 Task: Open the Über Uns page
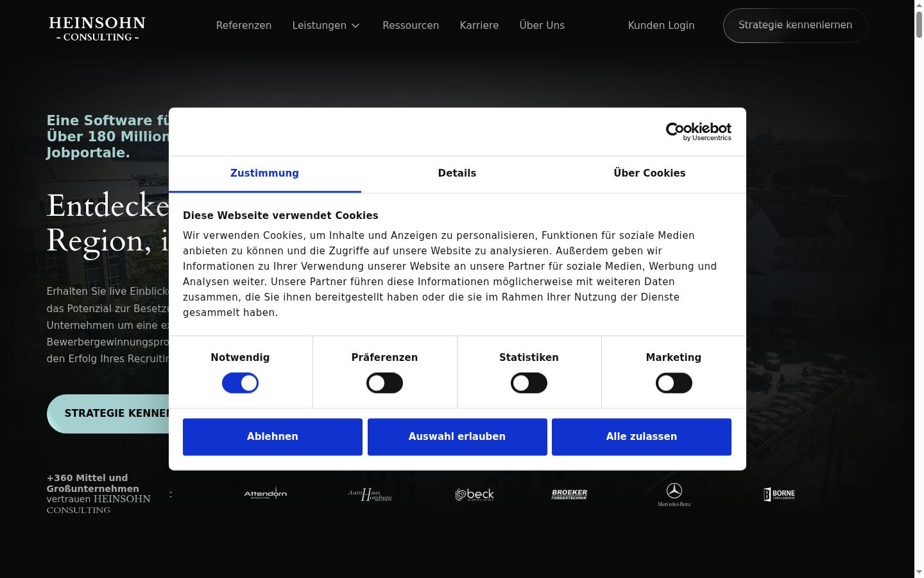click(542, 26)
